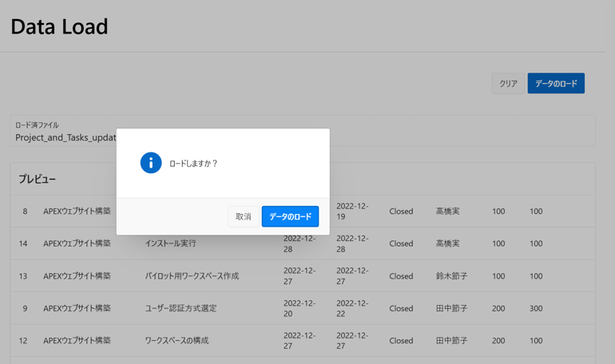The height and width of the screenshot is (364, 615).
Task: Cancel the dialog with 取消 button
Action: click(243, 216)
